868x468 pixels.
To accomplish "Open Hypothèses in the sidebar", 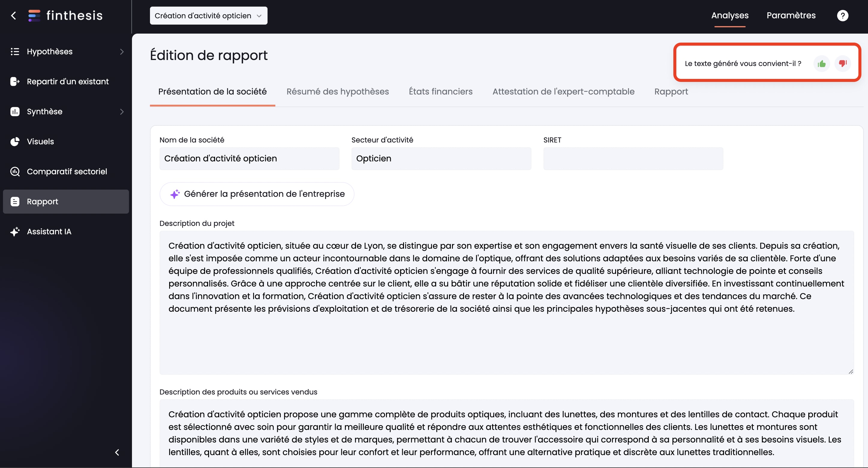I will pyautogui.click(x=66, y=52).
